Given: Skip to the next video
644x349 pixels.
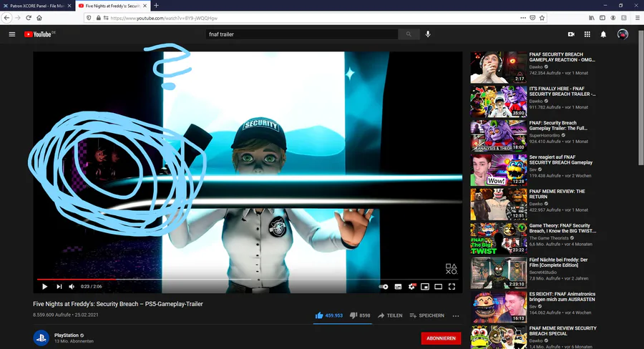Looking at the screenshot, I should click(x=59, y=287).
